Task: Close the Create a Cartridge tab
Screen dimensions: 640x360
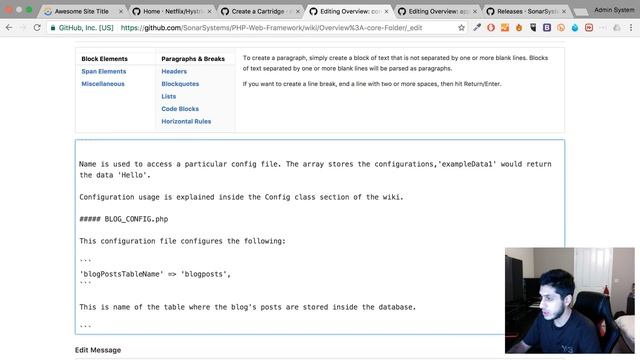Action: 298,11
